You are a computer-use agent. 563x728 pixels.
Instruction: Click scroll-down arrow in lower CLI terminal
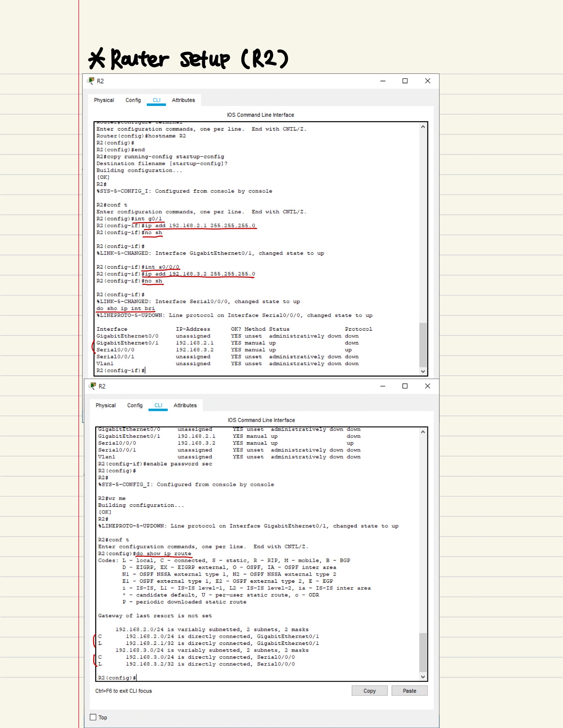tap(423, 677)
